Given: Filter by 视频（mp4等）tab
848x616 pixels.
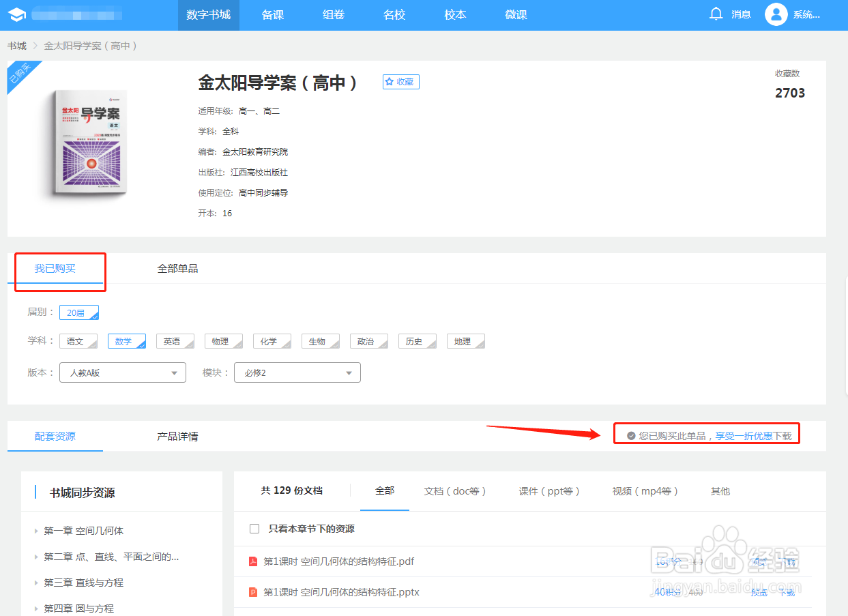Looking at the screenshot, I should [x=645, y=491].
